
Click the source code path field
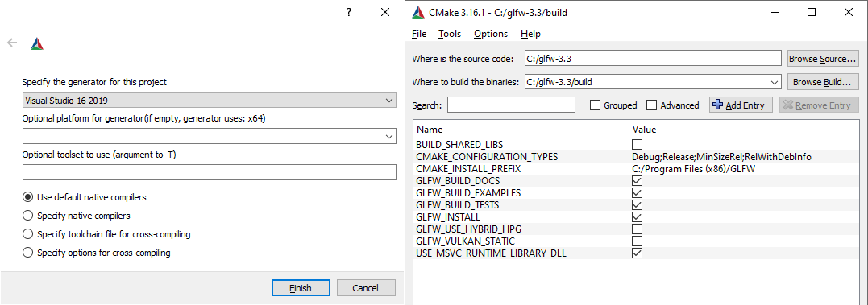point(652,59)
